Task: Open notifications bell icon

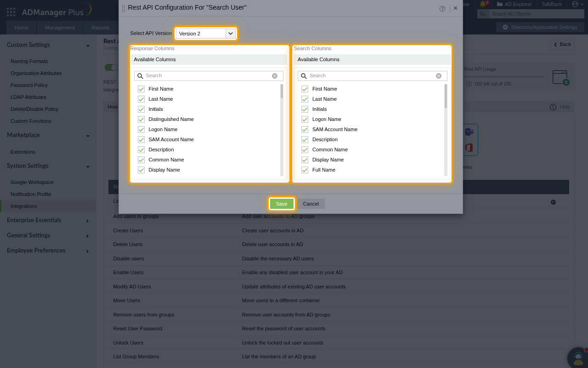Action: point(483,4)
